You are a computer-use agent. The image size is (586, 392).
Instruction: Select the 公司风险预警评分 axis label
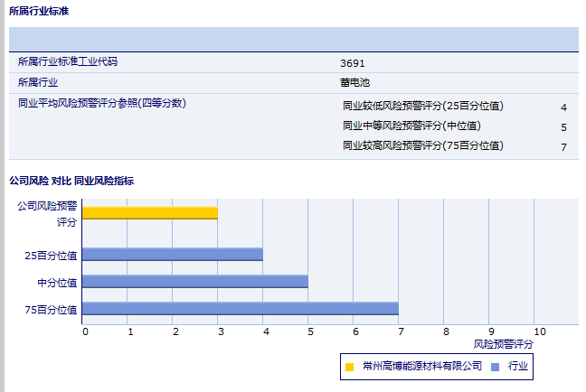[47, 214]
